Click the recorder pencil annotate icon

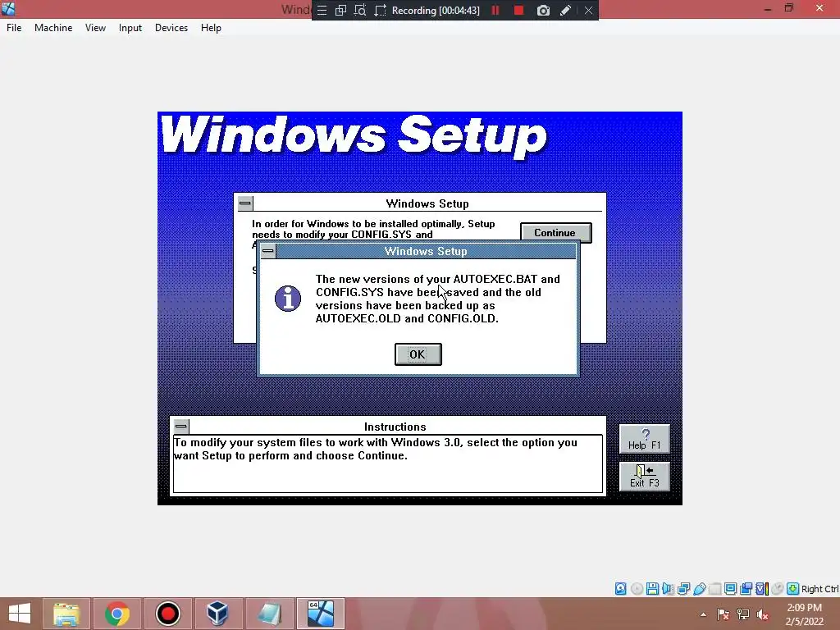coord(566,10)
